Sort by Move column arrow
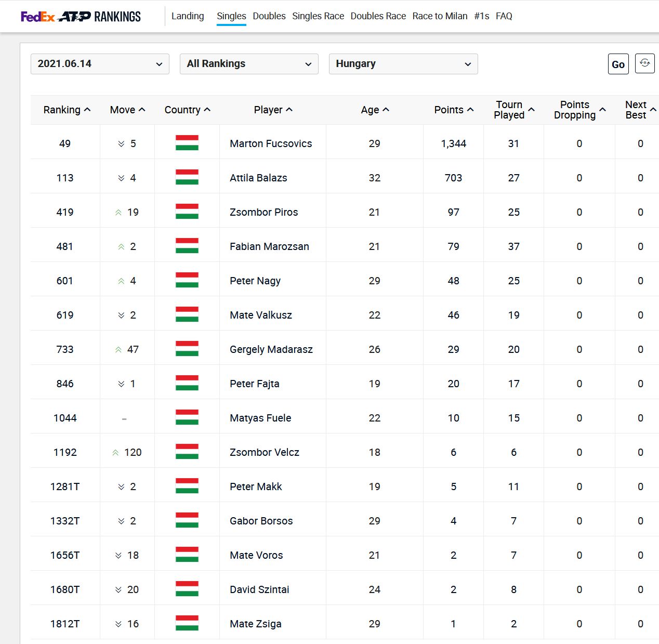The image size is (659, 644). tap(142, 110)
